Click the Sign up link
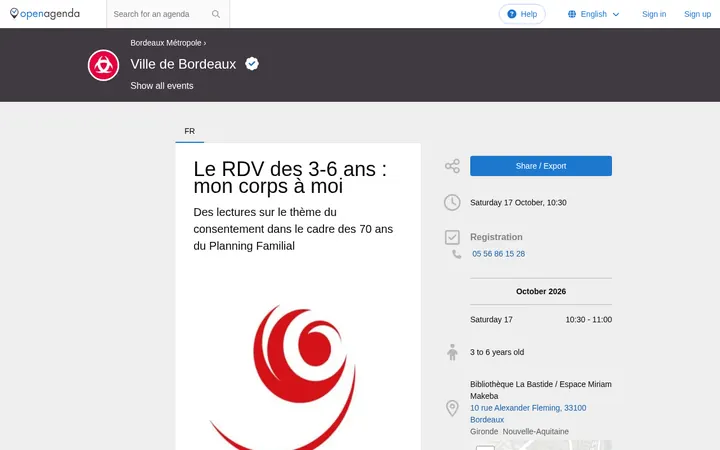This screenshot has width=720, height=450. point(697,14)
